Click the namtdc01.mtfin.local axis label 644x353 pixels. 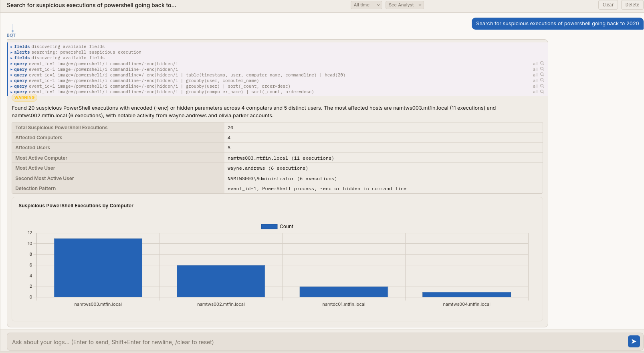point(344,304)
